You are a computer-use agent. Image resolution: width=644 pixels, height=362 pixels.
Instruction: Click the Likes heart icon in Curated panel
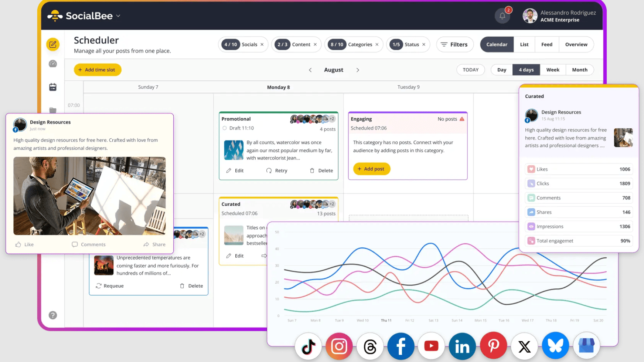tap(531, 169)
